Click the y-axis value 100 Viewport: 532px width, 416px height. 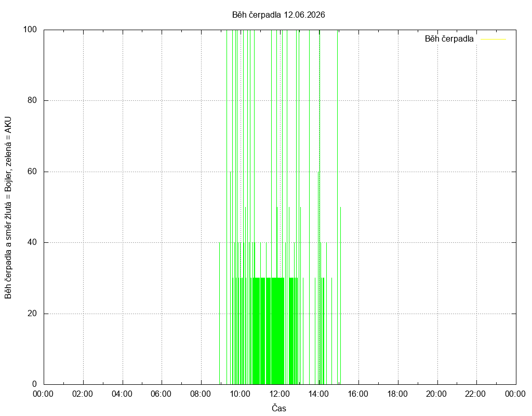pyautogui.click(x=30, y=30)
